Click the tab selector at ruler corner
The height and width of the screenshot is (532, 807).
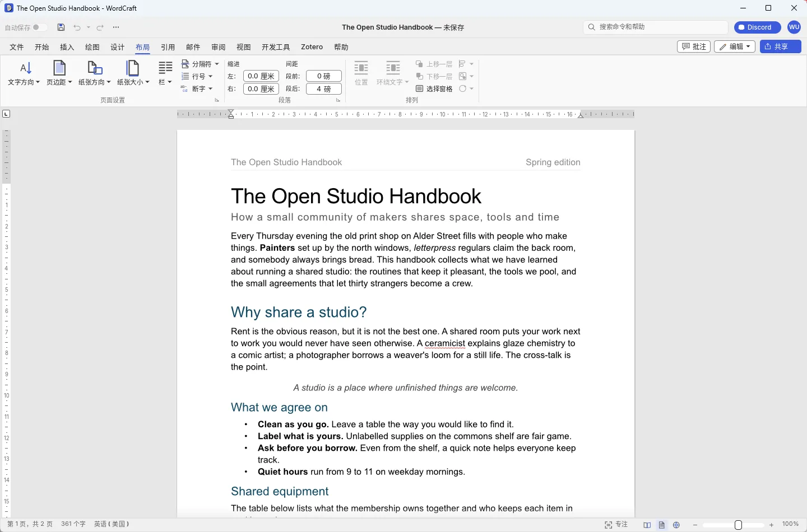pos(6,114)
